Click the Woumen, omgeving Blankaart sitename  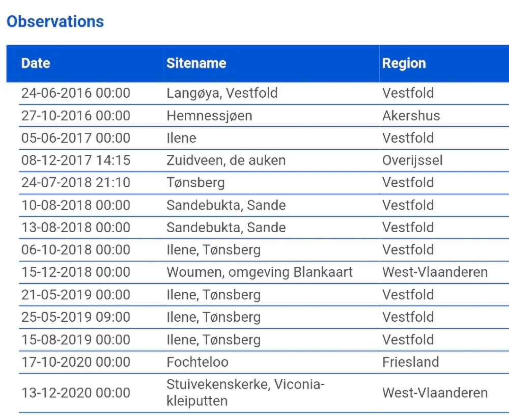(260, 272)
